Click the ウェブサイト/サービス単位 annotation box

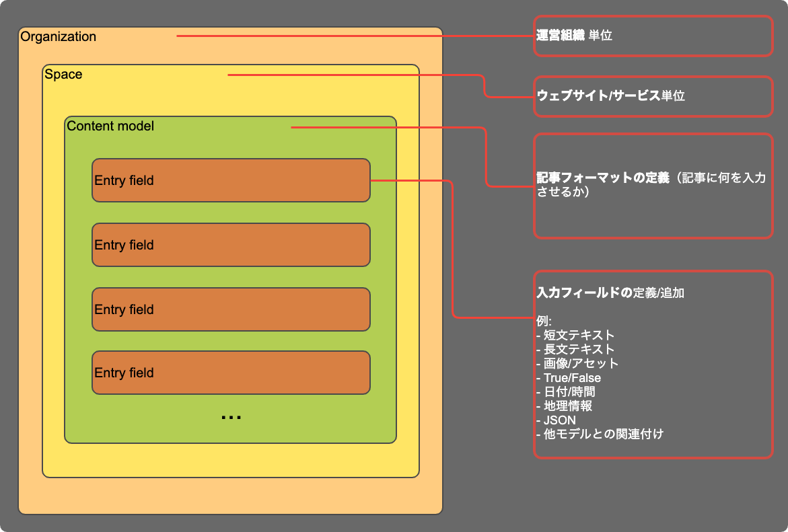click(653, 96)
